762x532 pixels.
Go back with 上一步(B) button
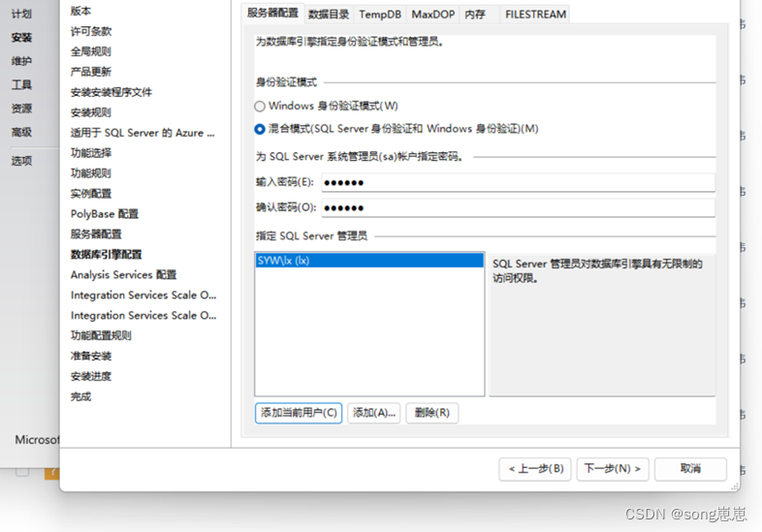point(535,469)
